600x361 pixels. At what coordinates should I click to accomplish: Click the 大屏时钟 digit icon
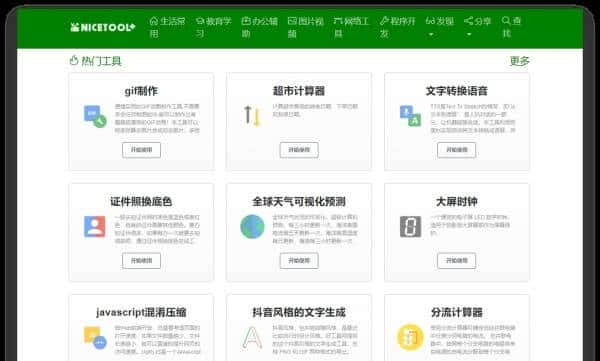click(x=410, y=227)
